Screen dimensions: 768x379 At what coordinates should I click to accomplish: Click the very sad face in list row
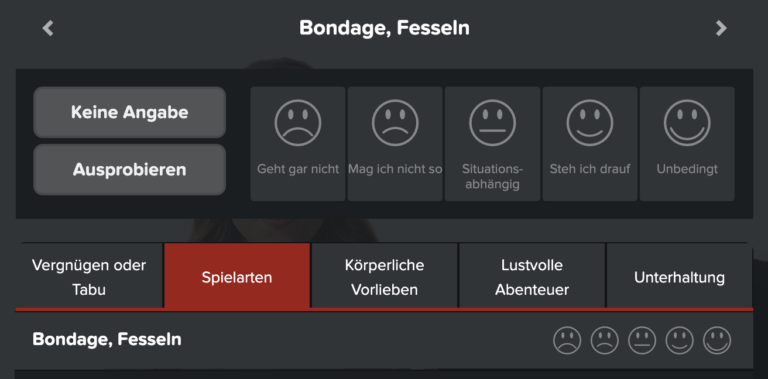[567, 340]
